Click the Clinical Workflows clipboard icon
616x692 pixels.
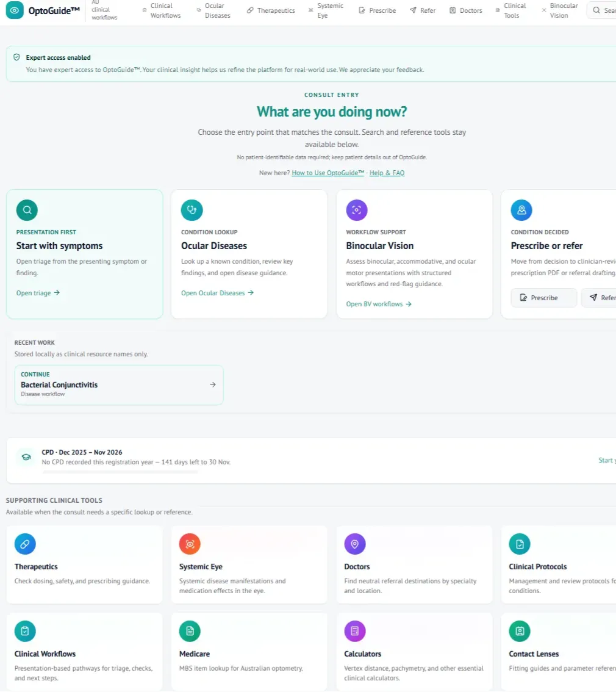(25, 631)
